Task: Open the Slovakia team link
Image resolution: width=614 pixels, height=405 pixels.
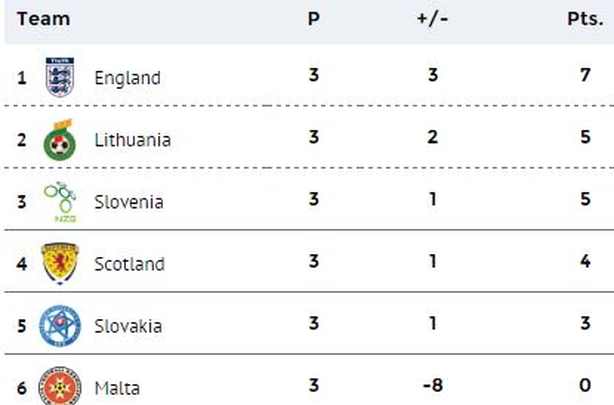Action: pos(128,326)
